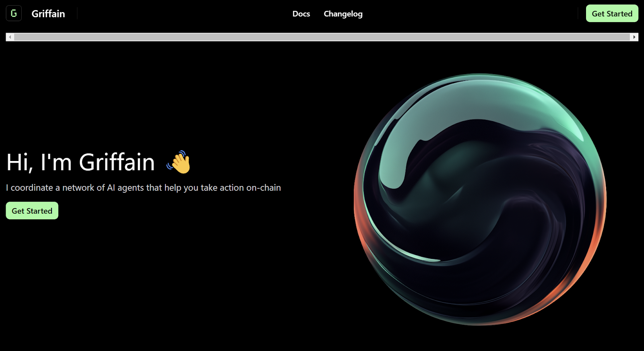Click the glass sphere graphic
644x351 pixels.
(x=480, y=199)
